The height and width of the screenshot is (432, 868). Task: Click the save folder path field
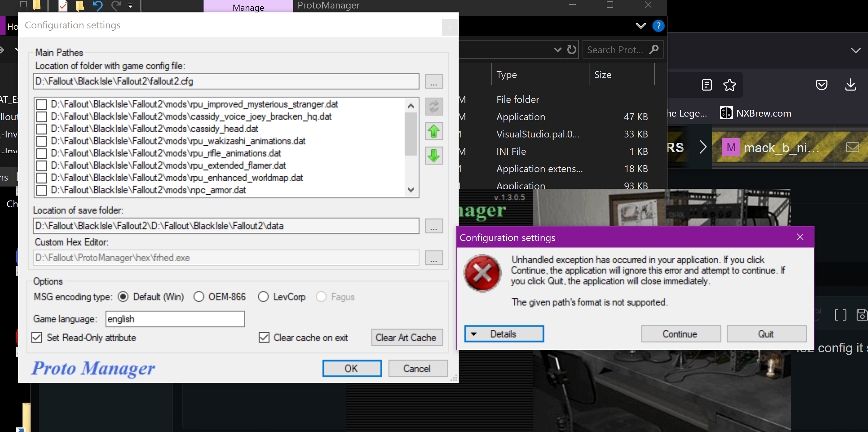click(226, 226)
